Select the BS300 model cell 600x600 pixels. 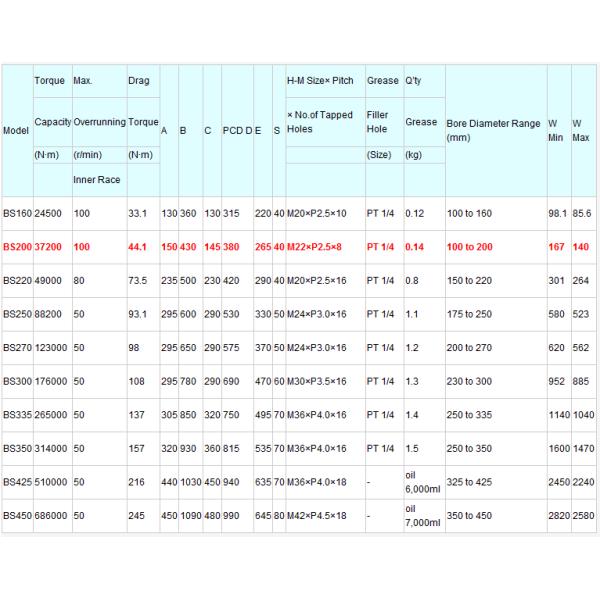[18, 382]
